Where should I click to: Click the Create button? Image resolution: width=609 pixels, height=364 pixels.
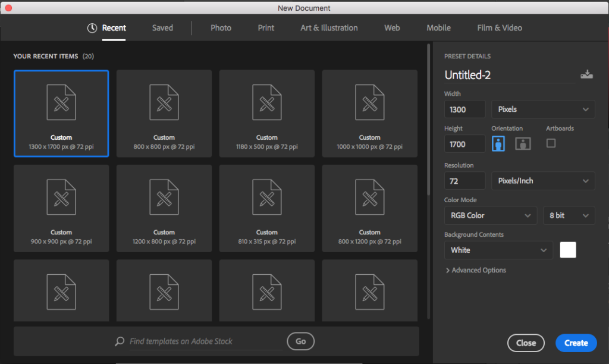(576, 343)
